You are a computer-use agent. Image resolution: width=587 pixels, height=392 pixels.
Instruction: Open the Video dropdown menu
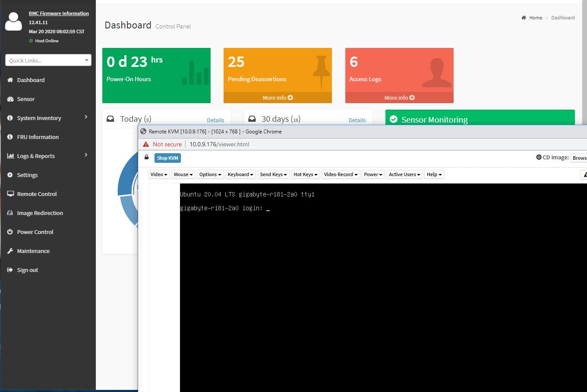tap(159, 174)
